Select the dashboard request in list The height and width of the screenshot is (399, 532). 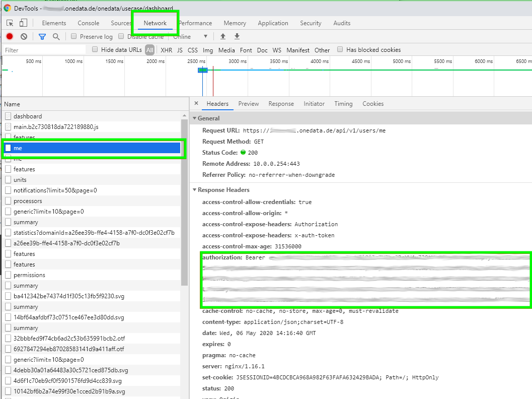click(x=28, y=116)
